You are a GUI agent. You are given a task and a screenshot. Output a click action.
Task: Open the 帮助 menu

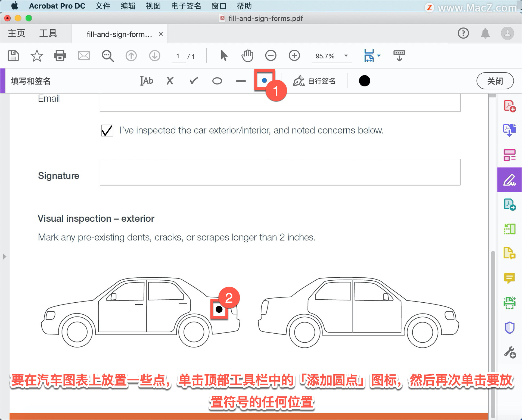[x=244, y=6]
